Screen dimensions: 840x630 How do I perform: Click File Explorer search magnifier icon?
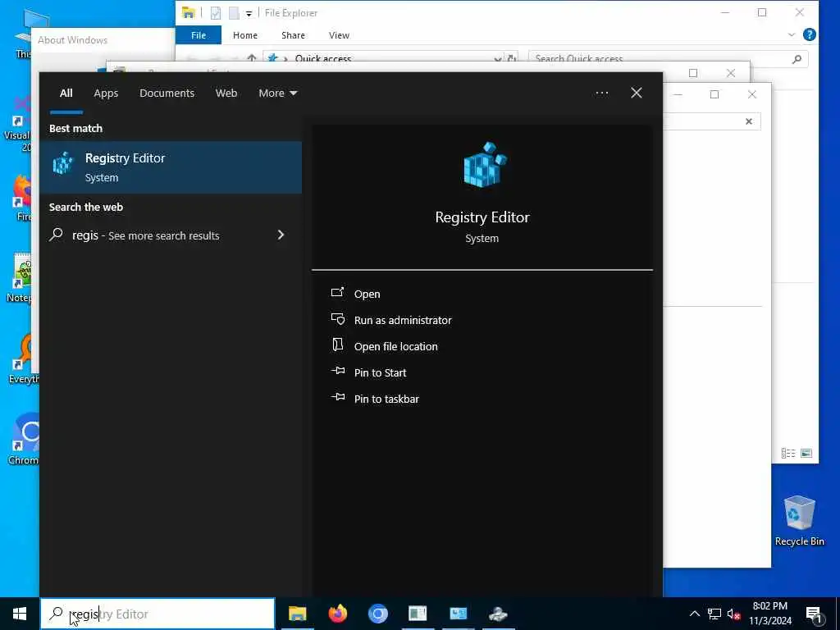(x=797, y=59)
